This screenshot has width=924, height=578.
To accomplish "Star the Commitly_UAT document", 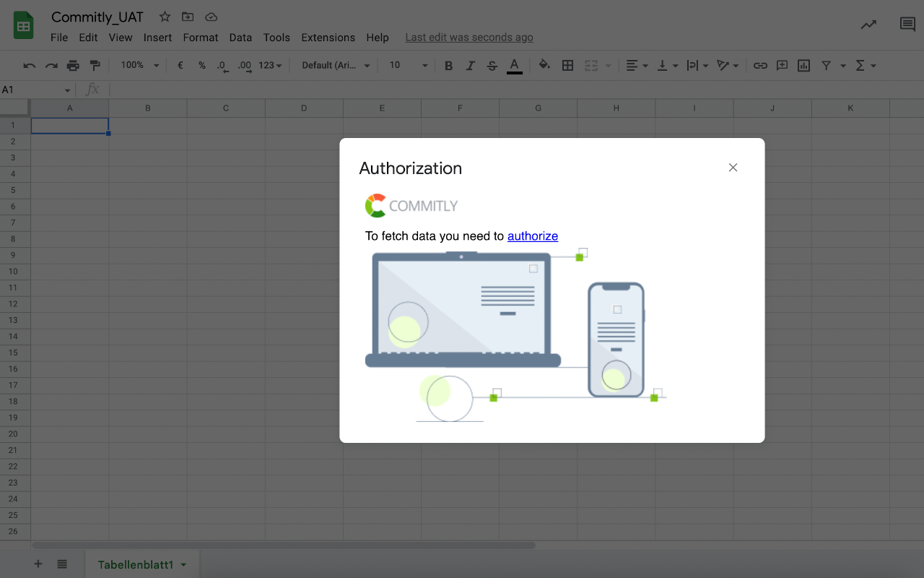I will [165, 17].
